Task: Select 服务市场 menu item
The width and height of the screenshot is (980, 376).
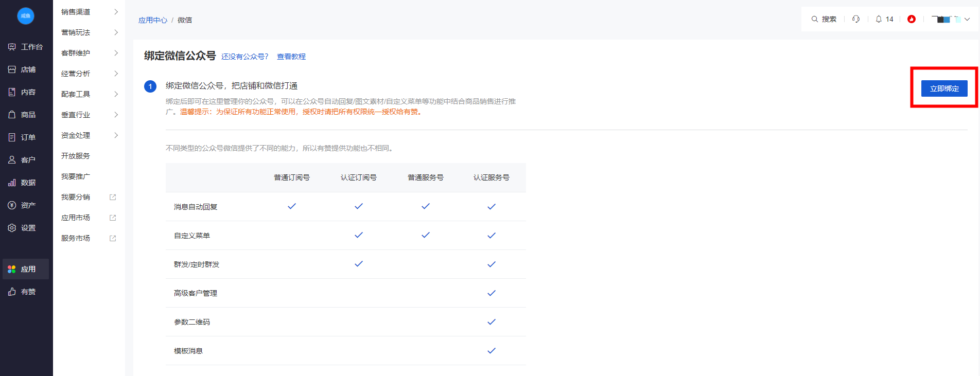Action: point(76,238)
